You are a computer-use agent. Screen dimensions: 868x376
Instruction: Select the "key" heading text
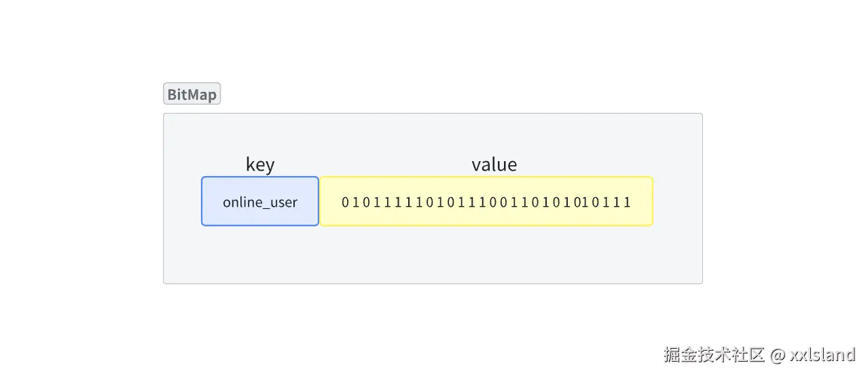260,165
